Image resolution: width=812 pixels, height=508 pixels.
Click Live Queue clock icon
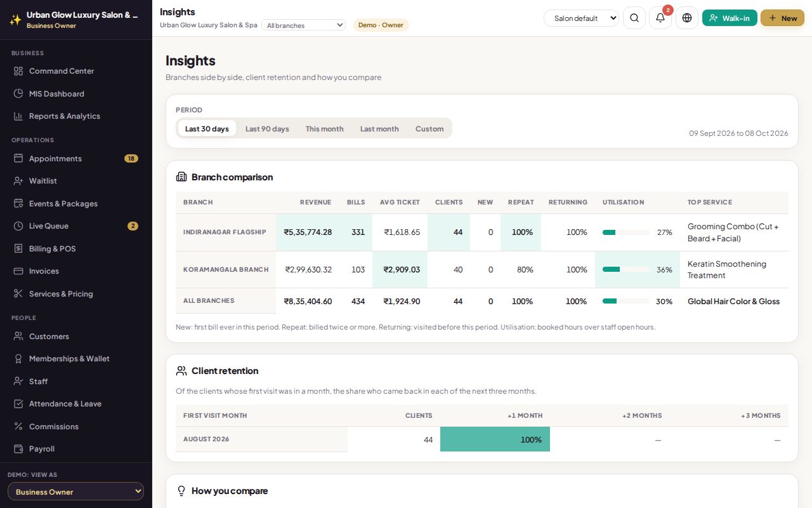18,226
